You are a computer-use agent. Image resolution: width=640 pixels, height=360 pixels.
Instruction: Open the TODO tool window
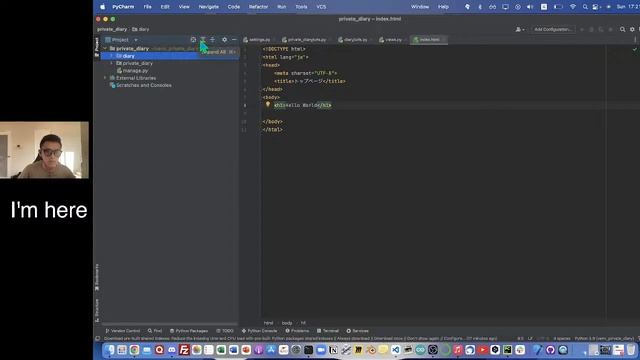225,331
